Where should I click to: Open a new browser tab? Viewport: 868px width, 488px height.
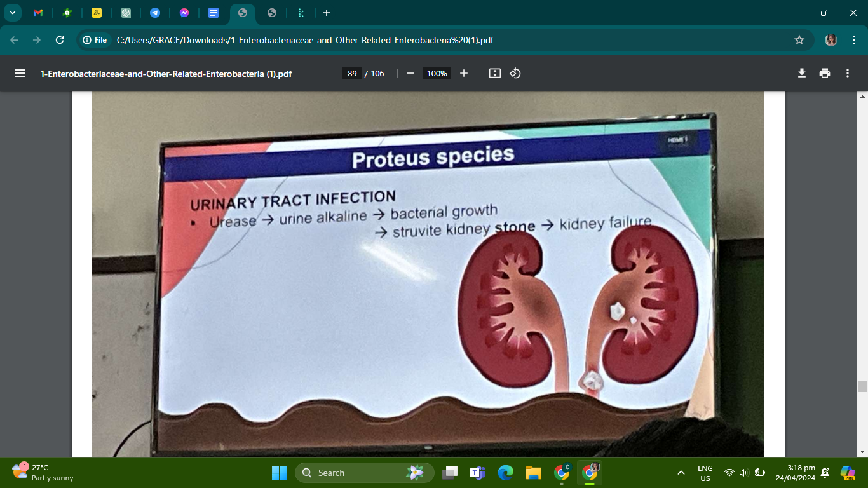[326, 13]
